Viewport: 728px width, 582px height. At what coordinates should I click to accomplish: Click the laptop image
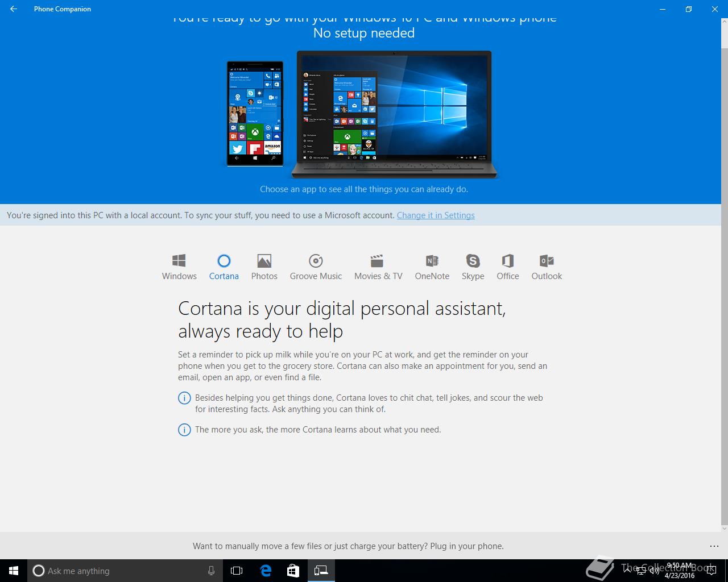394,115
